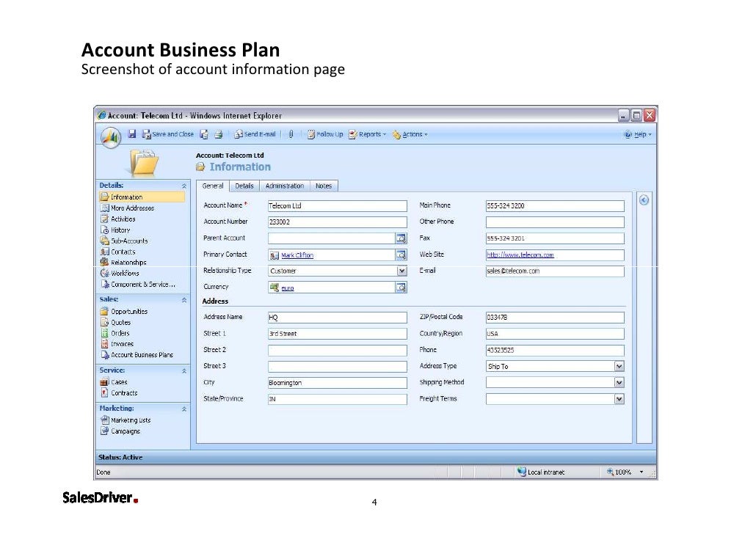Click the round arrow form assistant button
Screen dimensions: 756x534
644,200
